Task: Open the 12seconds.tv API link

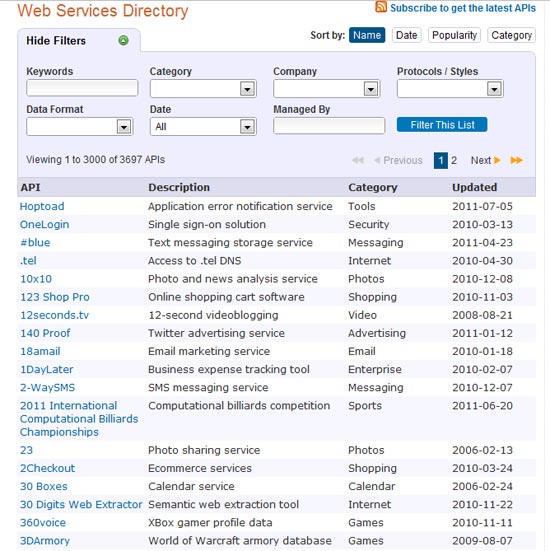Action: point(54,315)
